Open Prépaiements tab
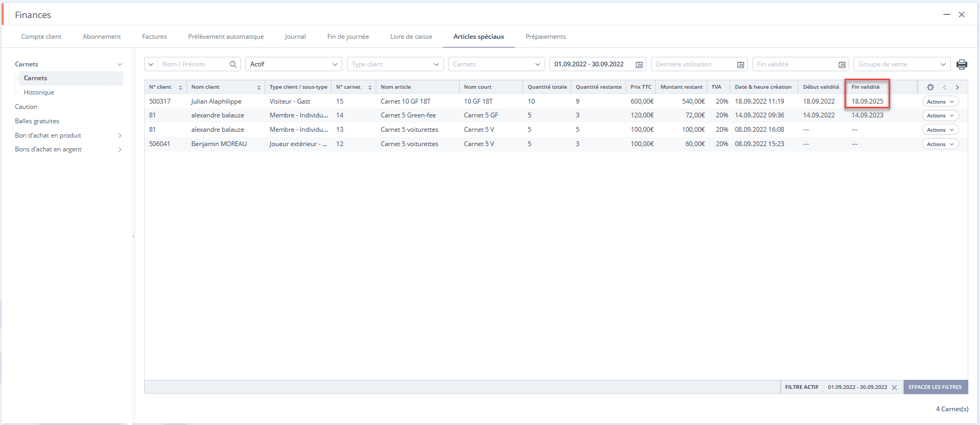The image size is (980, 425). tap(545, 37)
